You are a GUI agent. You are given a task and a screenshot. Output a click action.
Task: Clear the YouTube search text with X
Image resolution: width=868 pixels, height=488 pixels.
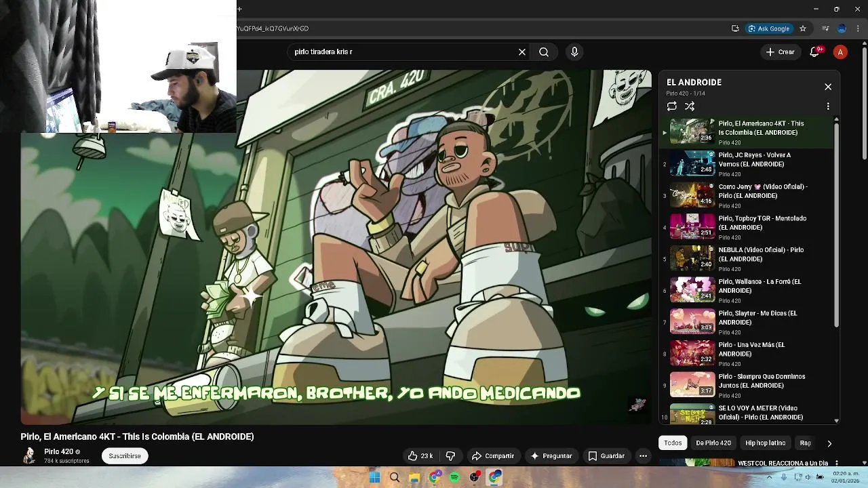[x=522, y=52]
